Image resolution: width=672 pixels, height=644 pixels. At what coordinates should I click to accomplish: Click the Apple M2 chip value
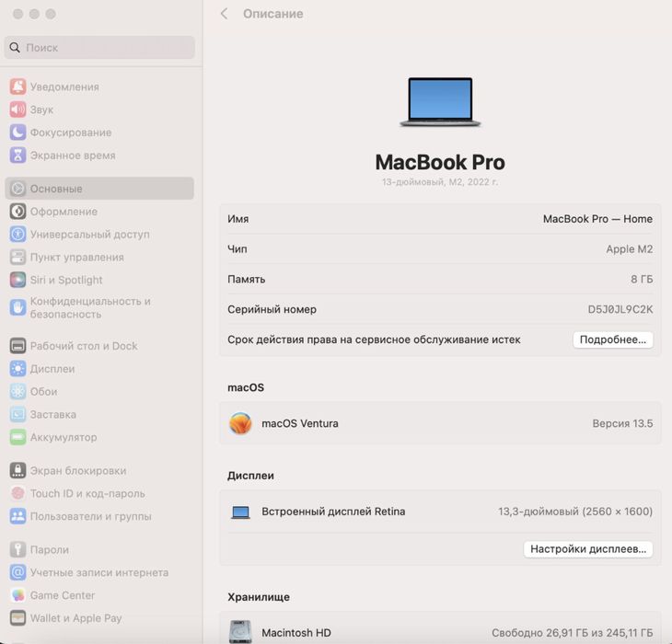tap(629, 248)
